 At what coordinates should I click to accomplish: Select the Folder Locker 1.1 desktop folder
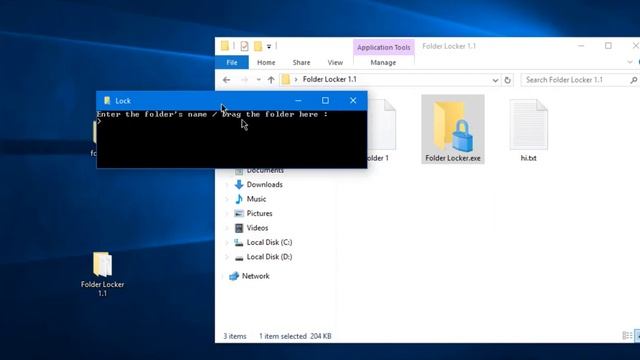[102, 274]
